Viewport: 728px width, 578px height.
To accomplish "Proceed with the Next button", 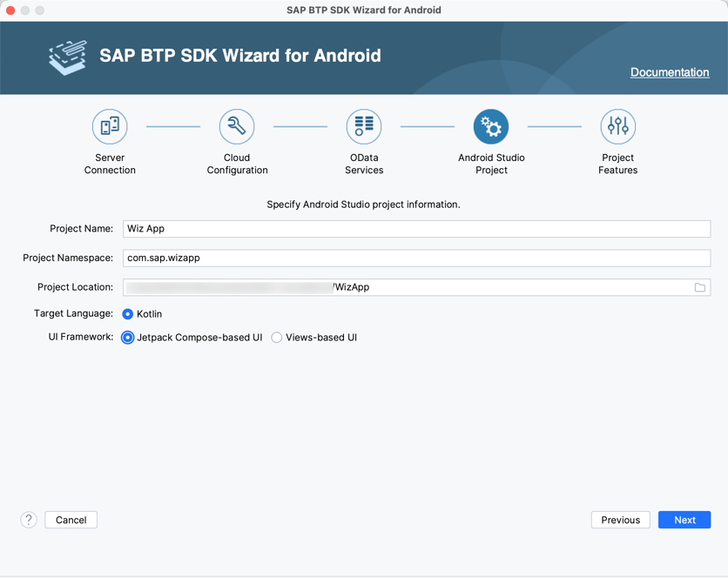I will point(684,520).
